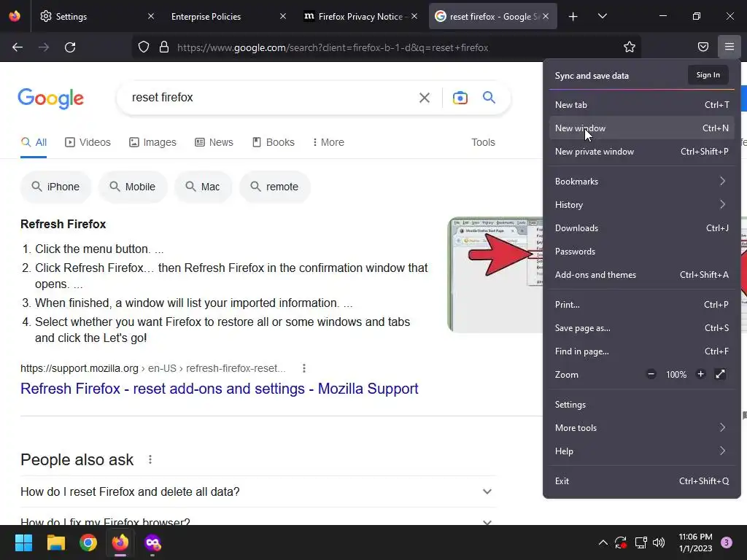Viewport: 747px width, 560px height.
Task: Zoom out with the minus button
Action: pos(651,374)
